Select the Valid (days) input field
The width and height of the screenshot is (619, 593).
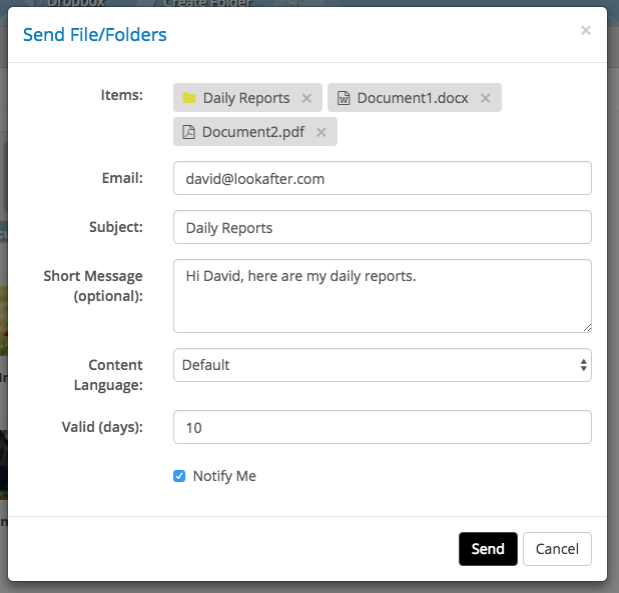point(382,427)
